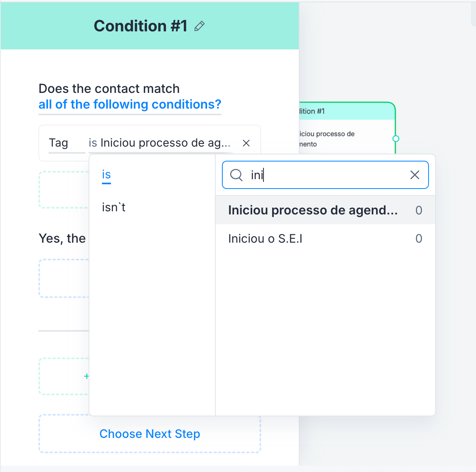Viewport: 476px width, 472px height.
Task: Clear the tag search field text
Action: click(415, 175)
